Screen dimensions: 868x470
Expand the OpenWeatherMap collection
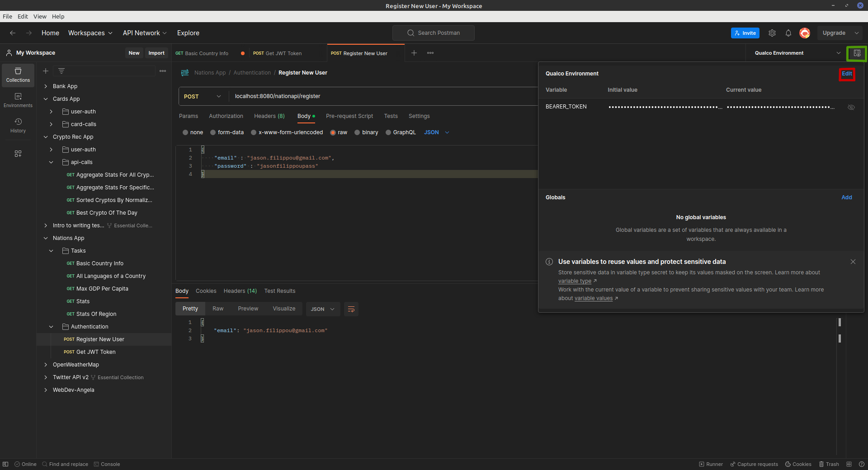pos(46,365)
